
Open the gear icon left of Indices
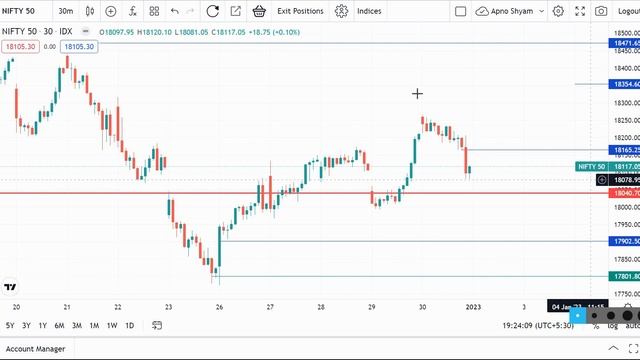[x=341, y=11]
